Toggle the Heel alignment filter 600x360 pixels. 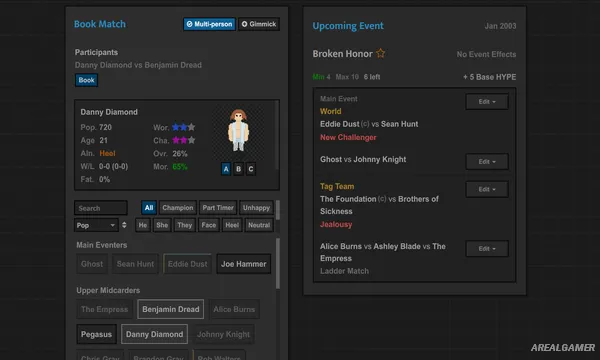[232, 225]
